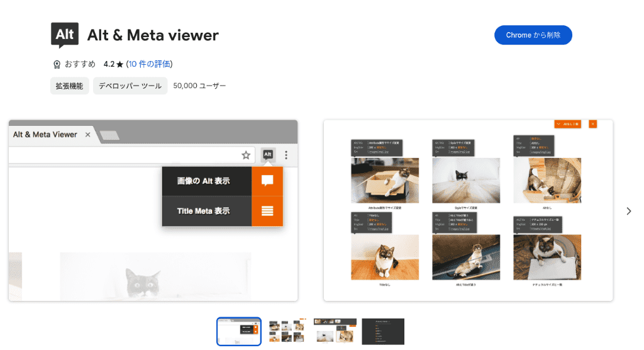Screen dimensions: 644x350
Task: Click the bookmark star icon in the address bar
Action: 246,155
